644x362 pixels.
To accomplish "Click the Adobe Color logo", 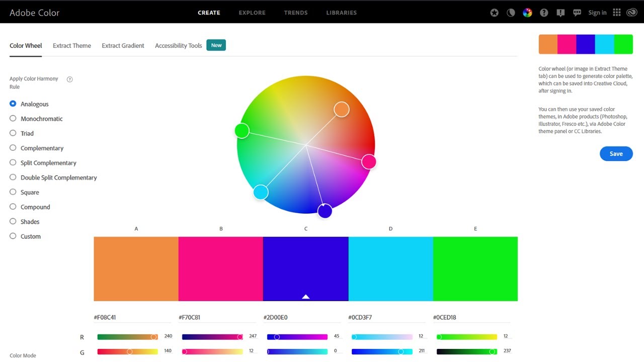I will tap(34, 13).
